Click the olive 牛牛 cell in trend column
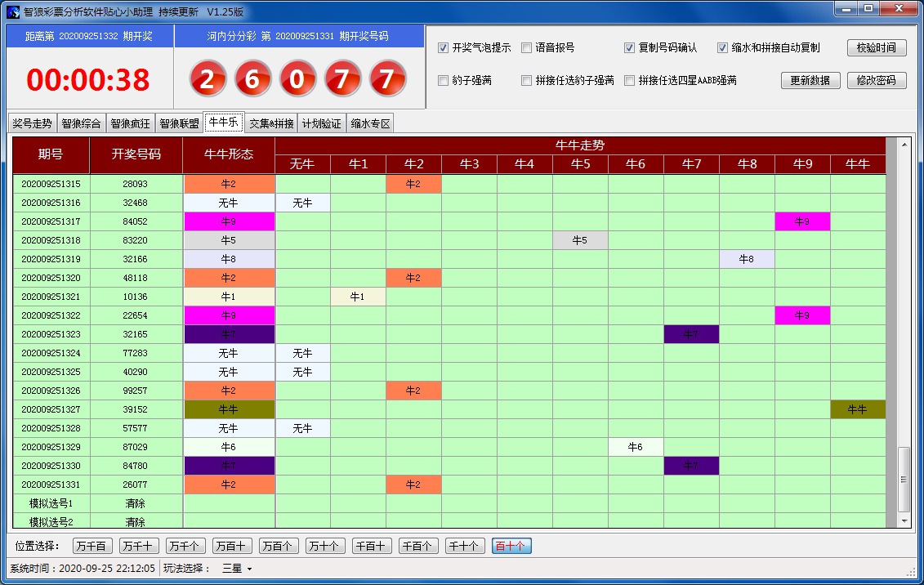Screen dimensions: 924x585 pos(858,410)
